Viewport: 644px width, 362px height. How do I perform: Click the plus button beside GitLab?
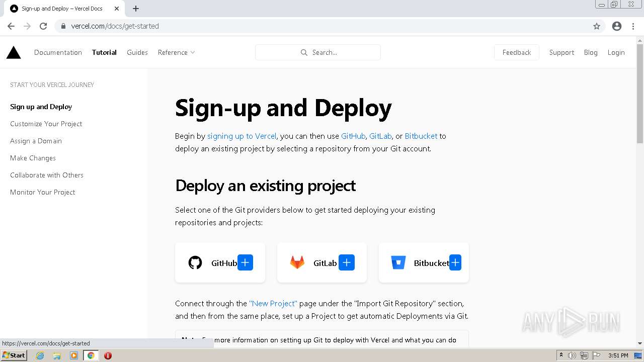coord(347,262)
